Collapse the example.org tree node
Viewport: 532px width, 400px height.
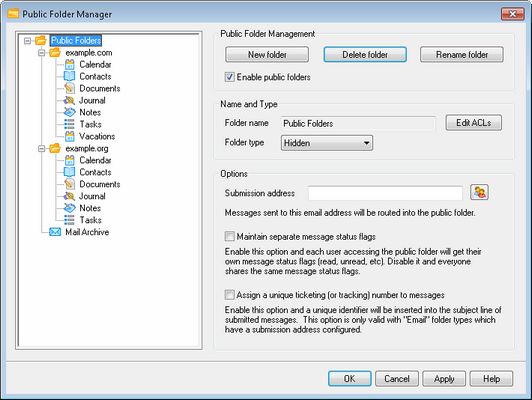(x=41, y=149)
